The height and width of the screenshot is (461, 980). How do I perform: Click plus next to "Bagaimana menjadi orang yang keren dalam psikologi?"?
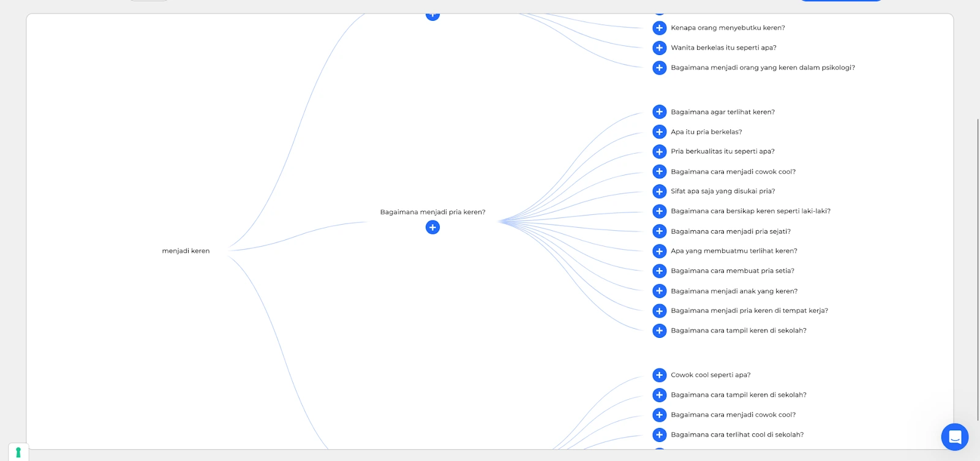(x=659, y=68)
